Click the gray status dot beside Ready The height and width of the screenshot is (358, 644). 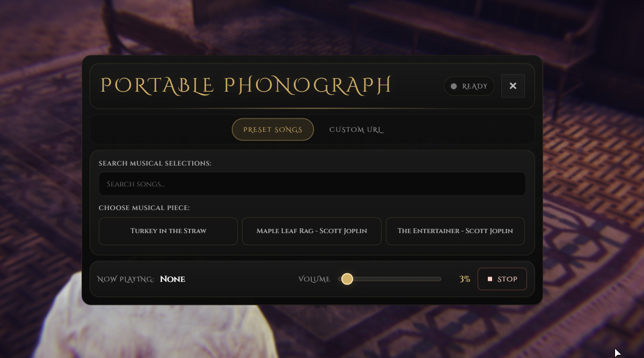point(453,86)
